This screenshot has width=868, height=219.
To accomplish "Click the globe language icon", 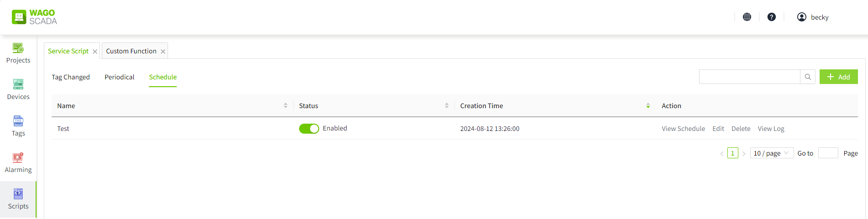I will click(x=747, y=17).
